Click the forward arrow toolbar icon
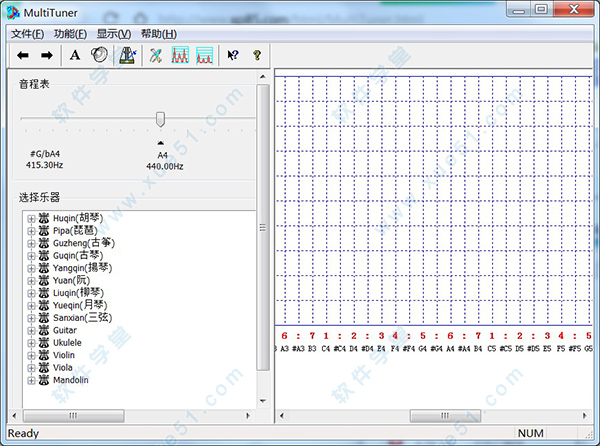Viewport: 600px width, 446px height. click(x=47, y=55)
